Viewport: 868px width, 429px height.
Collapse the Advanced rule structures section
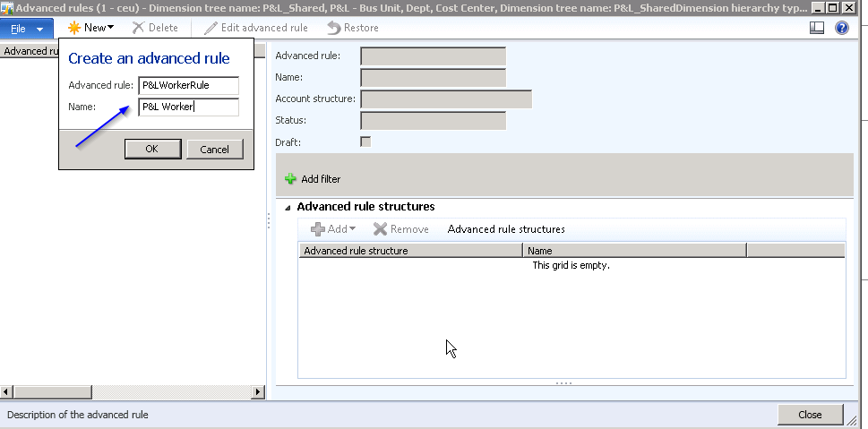(x=288, y=207)
